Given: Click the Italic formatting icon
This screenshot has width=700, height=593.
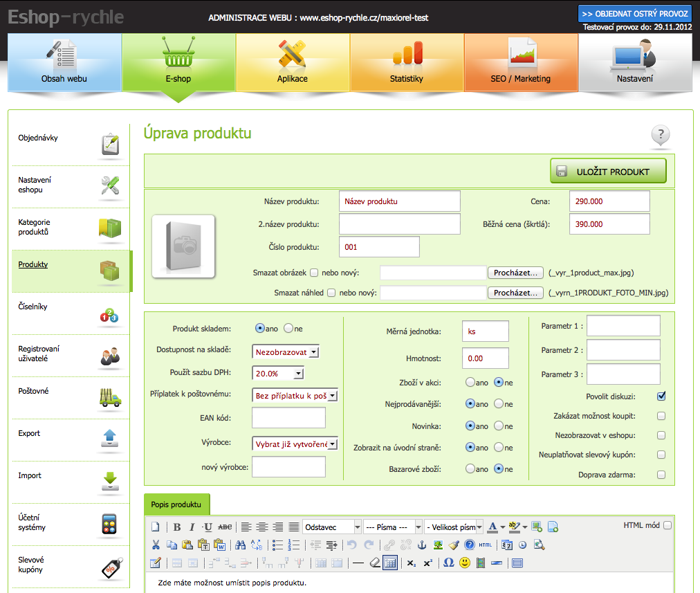Looking at the screenshot, I should coord(192,527).
